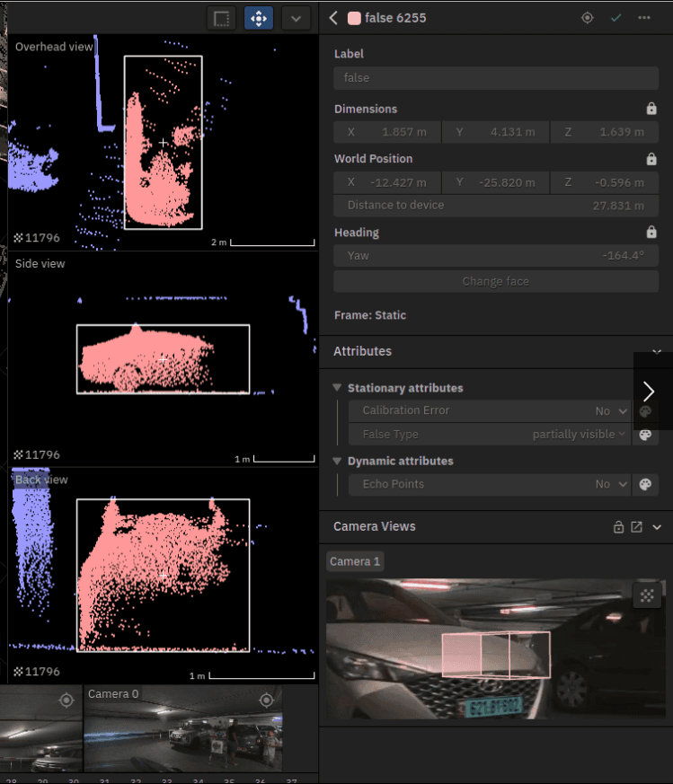Toggle the World Position lock
The image size is (673, 784).
651,159
